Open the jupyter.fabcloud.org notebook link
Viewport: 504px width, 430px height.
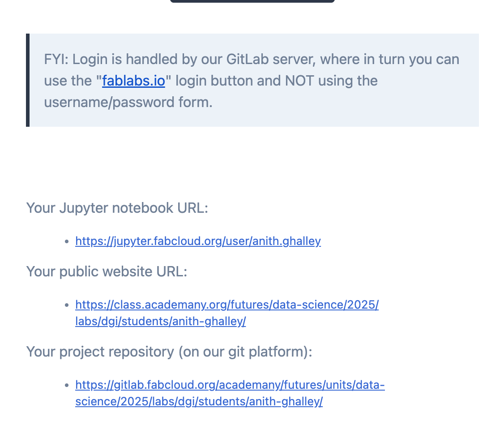197,241
